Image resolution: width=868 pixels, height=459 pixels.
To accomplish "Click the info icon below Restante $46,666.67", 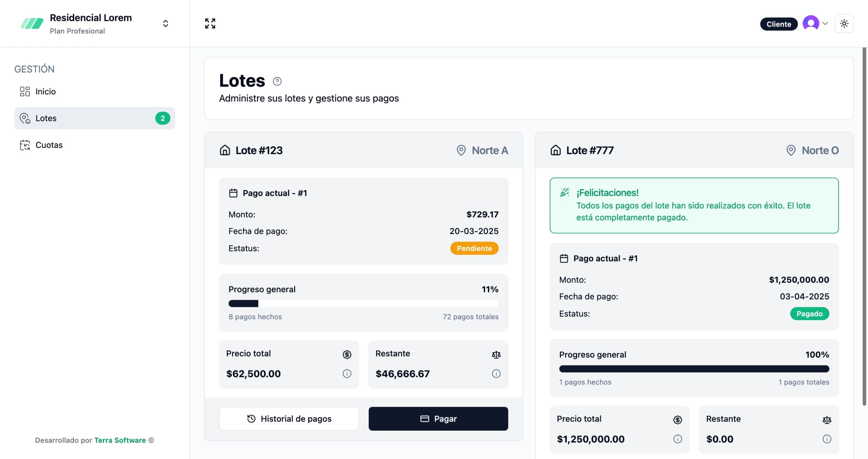I will click(496, 373).
